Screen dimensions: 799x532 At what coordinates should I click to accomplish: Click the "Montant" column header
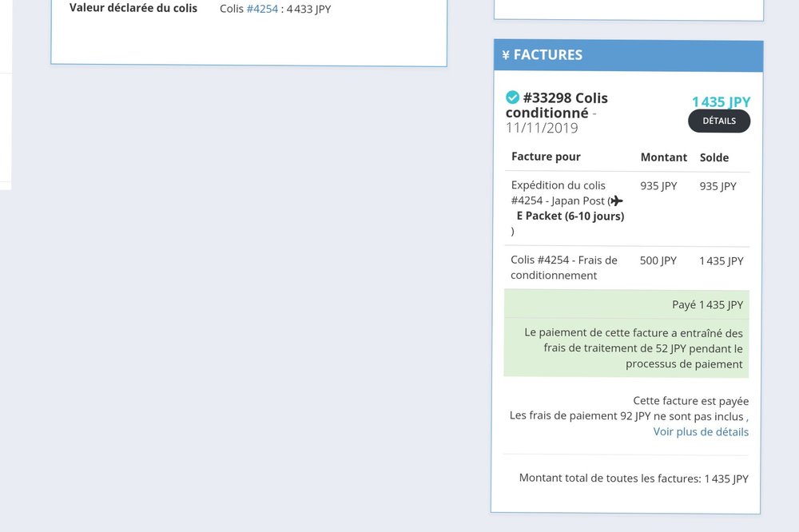tap(663, 157)
